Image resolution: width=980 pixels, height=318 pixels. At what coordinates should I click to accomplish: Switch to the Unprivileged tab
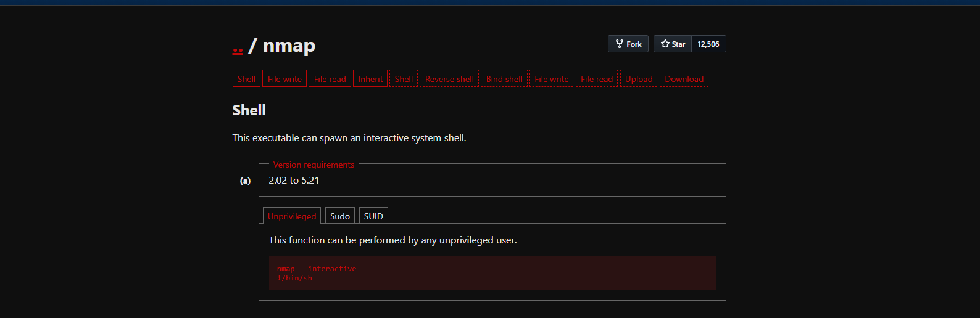pos(292,216)
